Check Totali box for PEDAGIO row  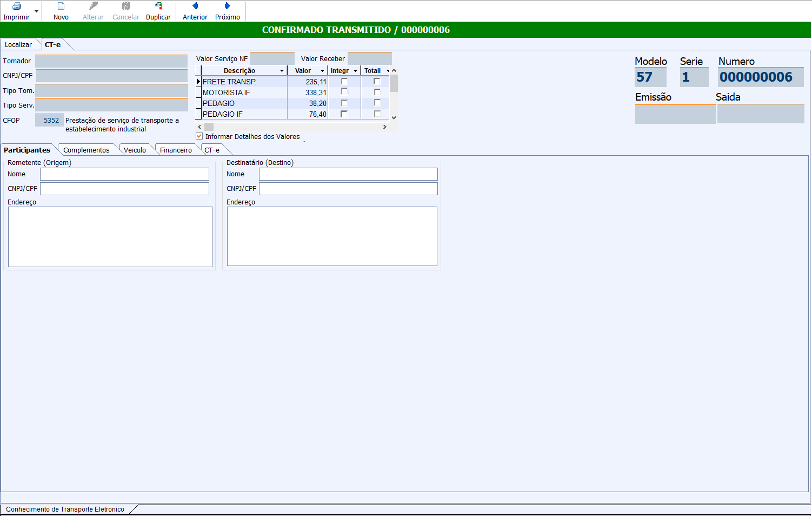click(x=377, y=103)
